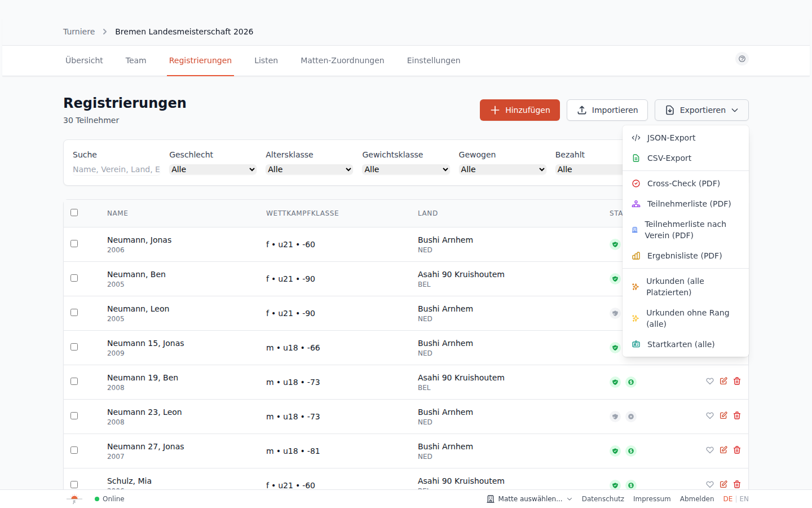812x508 pixels.
Task: Open the Gewichtsklasse filter dropdown
Action: [x=406, y=169]
